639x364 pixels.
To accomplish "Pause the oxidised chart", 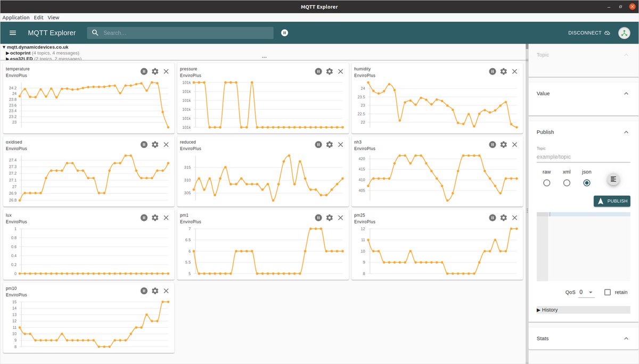I will (144, 144).
